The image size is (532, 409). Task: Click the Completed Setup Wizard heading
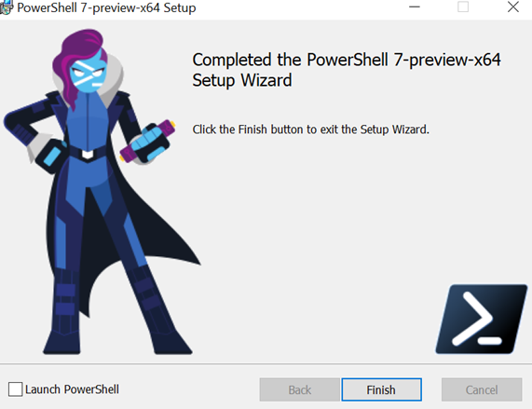click(347, 70)
